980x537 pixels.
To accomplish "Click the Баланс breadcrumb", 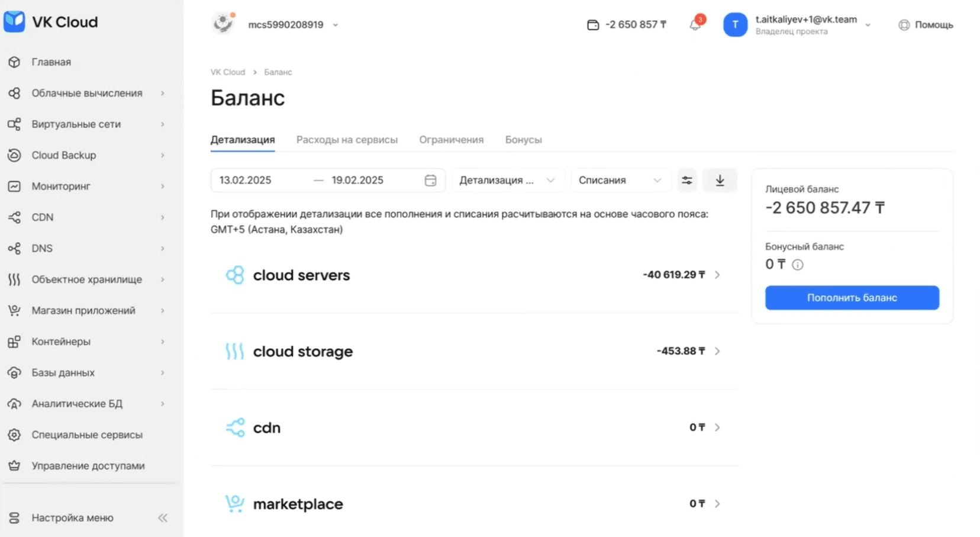I will 278,72.
